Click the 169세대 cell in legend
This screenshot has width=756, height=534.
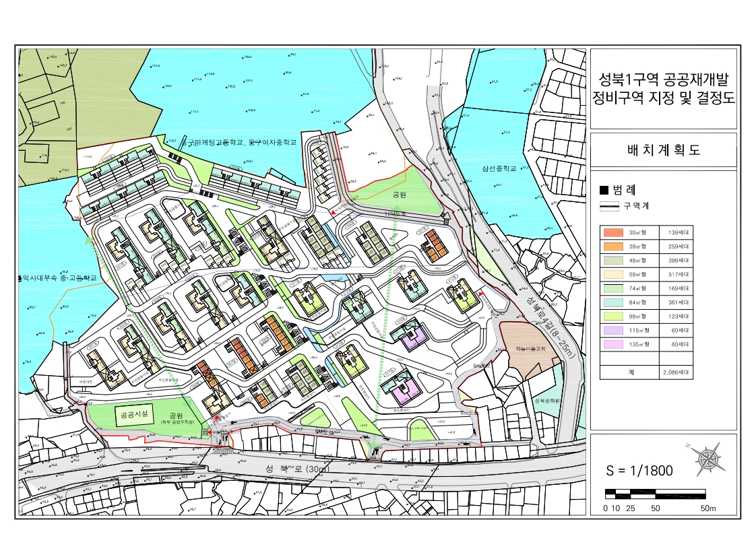click(676, 289)
